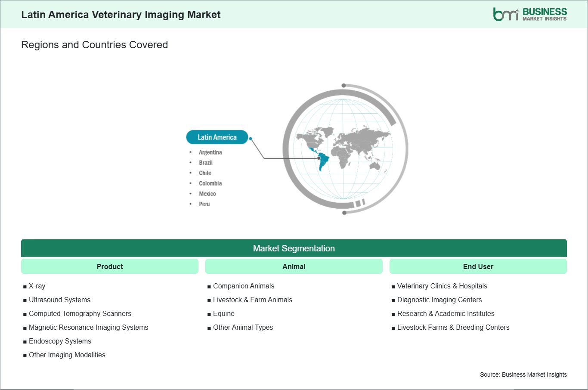Click the Business Market Insights logo
Viewport: 588px width, 390px height.
coord(530,14)
